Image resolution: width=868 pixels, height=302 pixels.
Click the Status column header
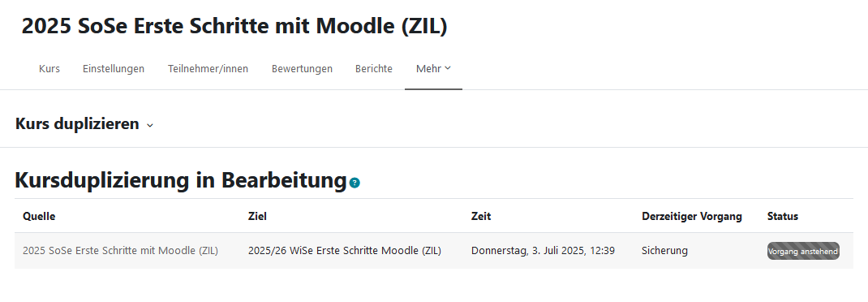(783, 216)
